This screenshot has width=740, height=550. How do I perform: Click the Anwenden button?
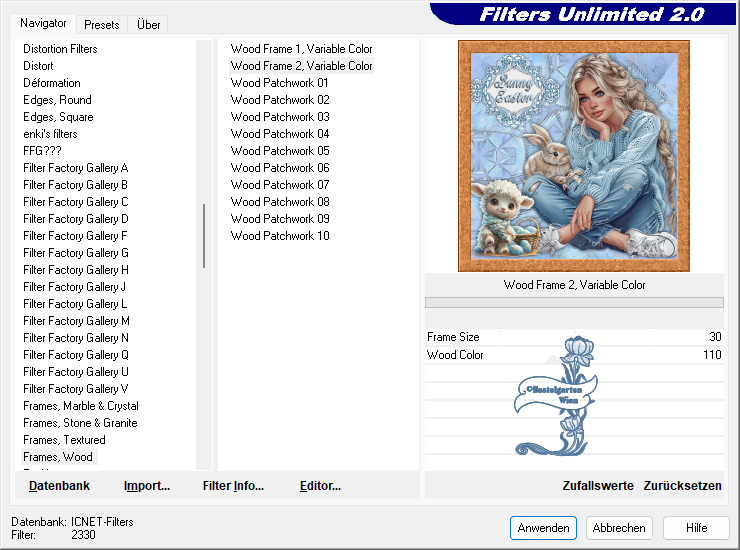click(x=544, y=528)
